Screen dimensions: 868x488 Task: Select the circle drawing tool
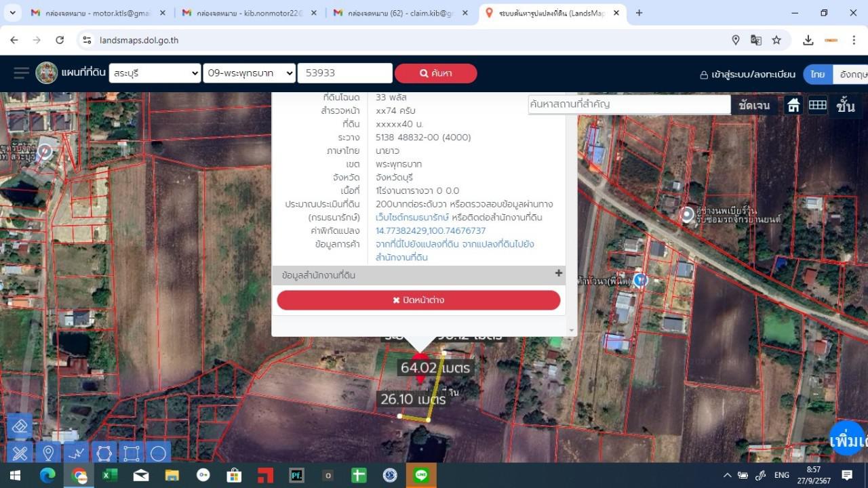pyautogui.click(x=158, y=453)
